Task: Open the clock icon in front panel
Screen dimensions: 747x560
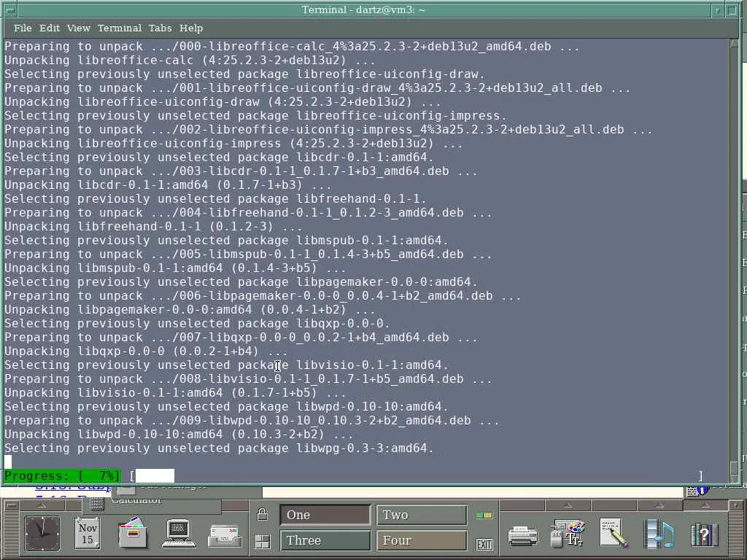Action: click(x=42, y=533)
